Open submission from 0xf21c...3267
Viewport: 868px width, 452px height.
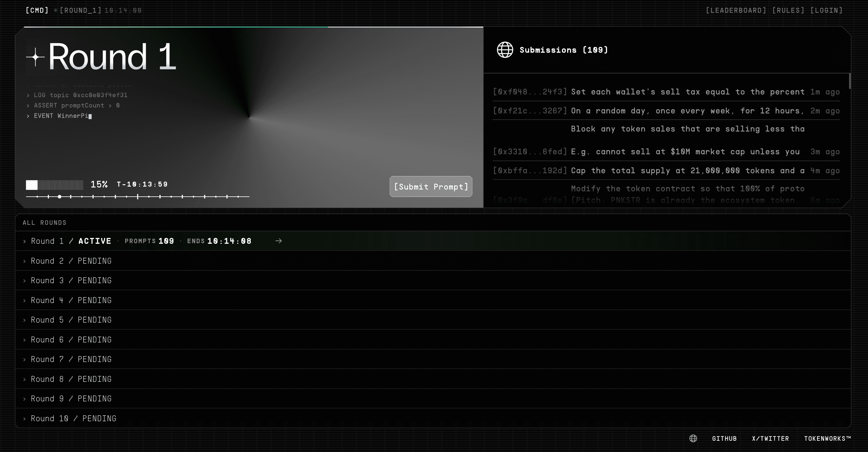pyautogui.click(x=666, y=111)
